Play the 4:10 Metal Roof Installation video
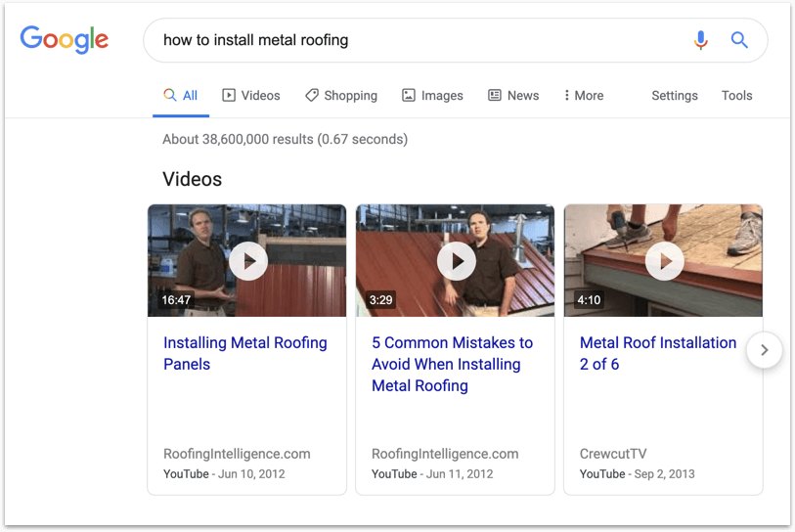The height and width of the screenshot is (532, 795). click(664, 261)
